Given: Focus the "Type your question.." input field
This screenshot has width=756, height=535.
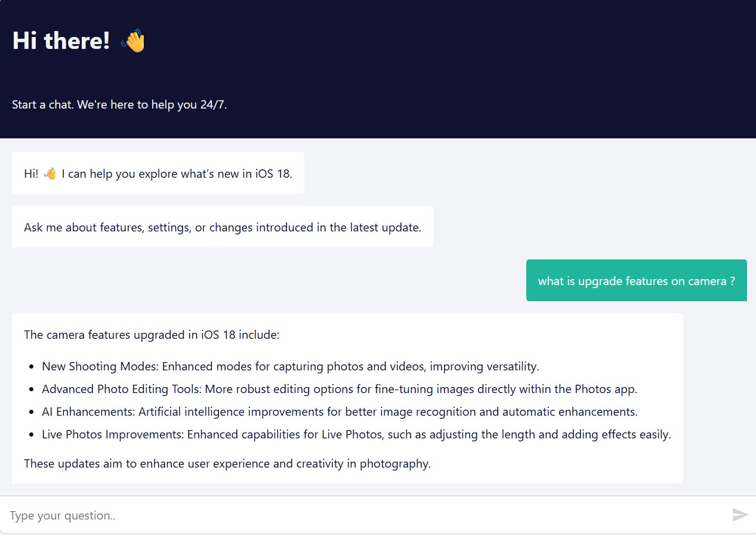Looking at the screenshot, I should tap(358, 515).
